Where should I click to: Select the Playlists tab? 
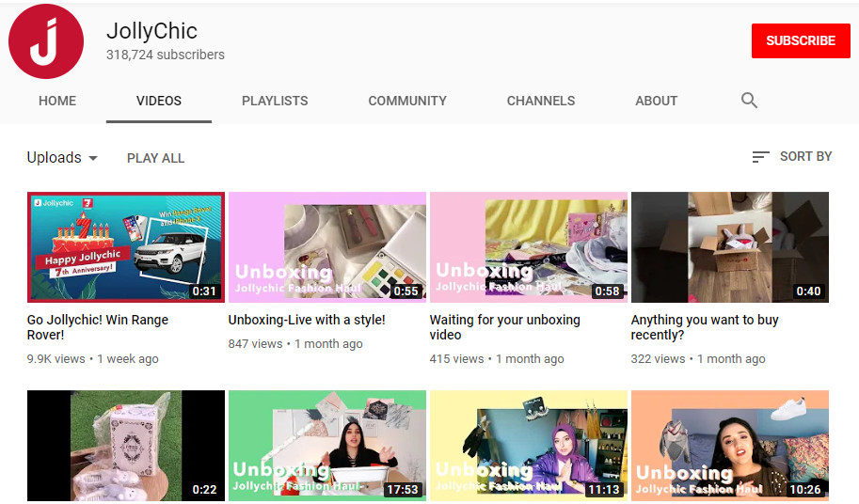coord(275,101)
